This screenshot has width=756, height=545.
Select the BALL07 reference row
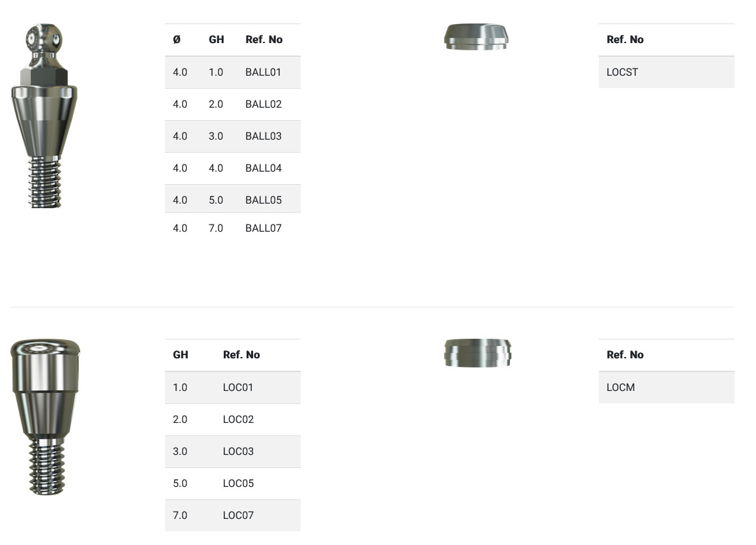(x=232, y=228)
